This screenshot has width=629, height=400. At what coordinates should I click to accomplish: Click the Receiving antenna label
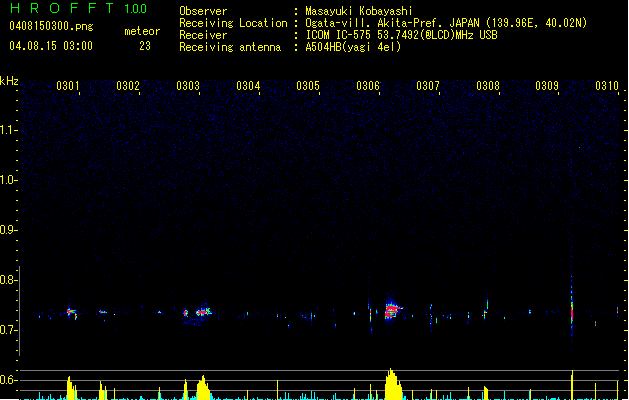(230, 47)
